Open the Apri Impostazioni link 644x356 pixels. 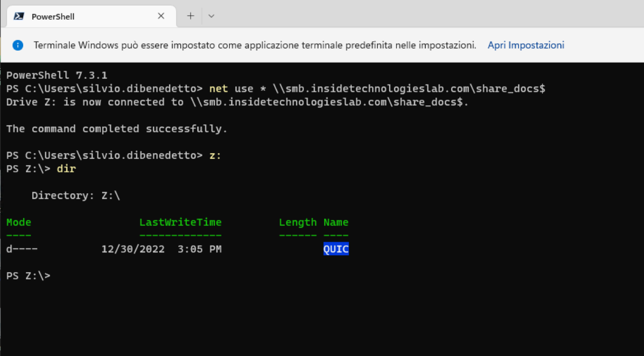pyautogui.click(x=526, y=45)
